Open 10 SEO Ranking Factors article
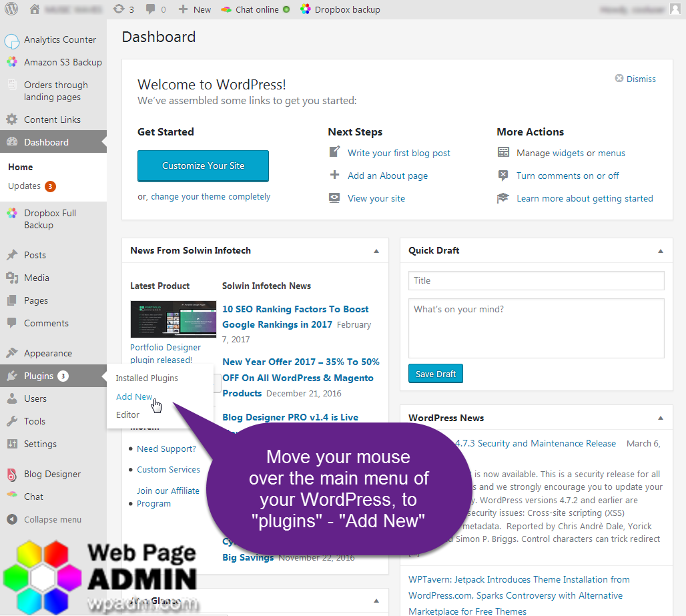The image size is (686, 616). (x=296, y=317)
